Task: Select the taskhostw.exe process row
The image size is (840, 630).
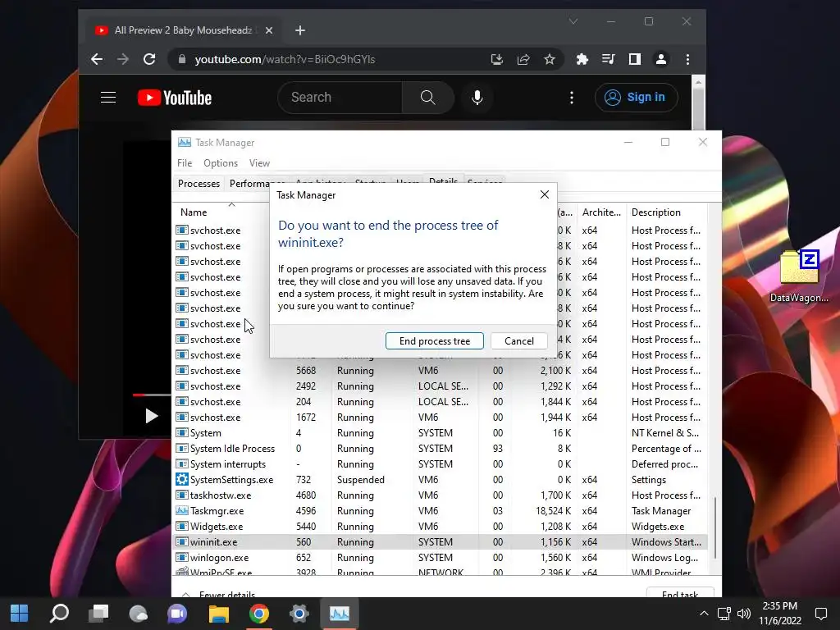Action: (440, 495)
